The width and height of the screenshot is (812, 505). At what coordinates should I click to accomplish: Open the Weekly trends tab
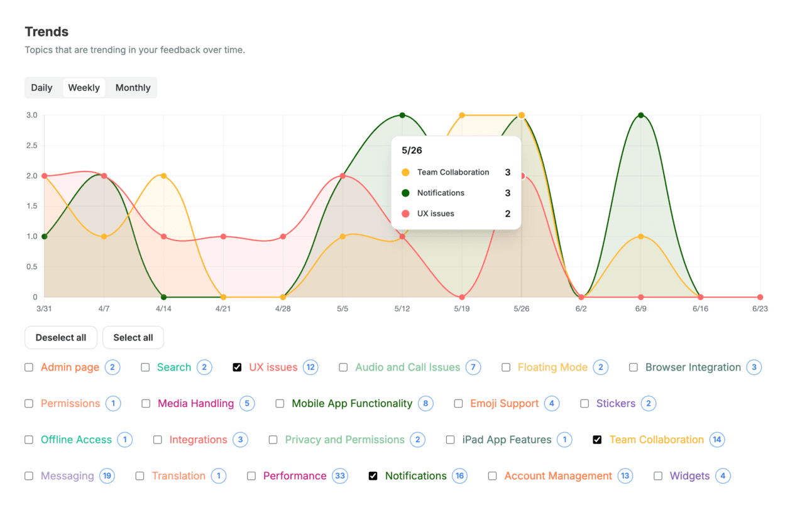pyautogui.click(x=84, y=87)
